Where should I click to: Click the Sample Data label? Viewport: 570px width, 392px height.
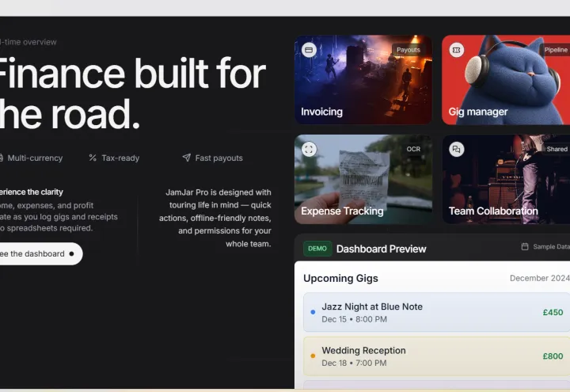(551, 246)
